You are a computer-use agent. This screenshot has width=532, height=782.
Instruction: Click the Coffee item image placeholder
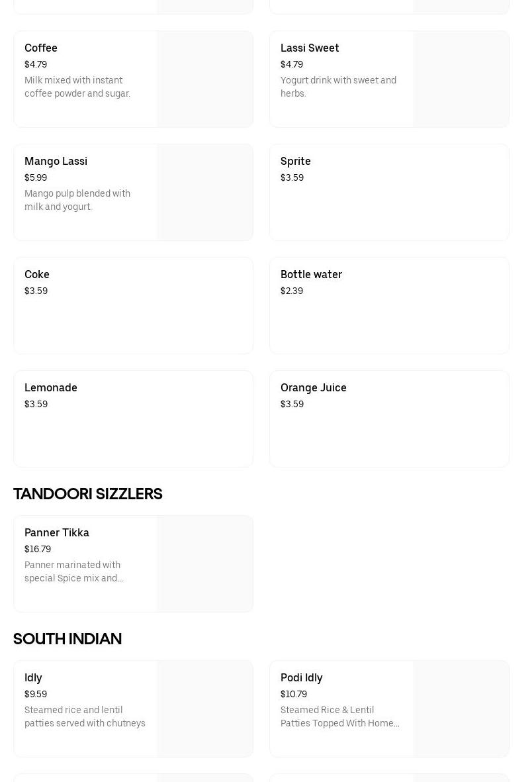click(x=204, y=79)
